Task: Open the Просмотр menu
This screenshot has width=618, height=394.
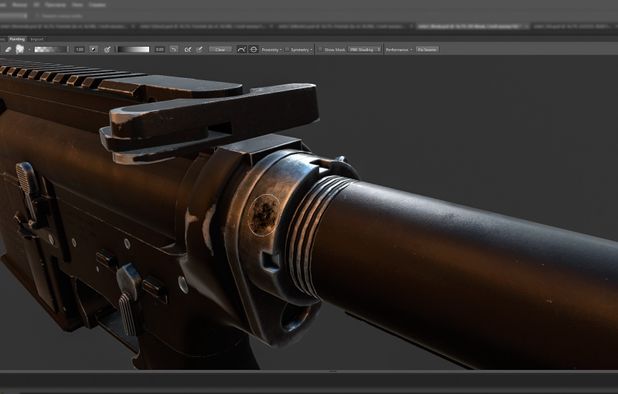Action: pos(55,5)
